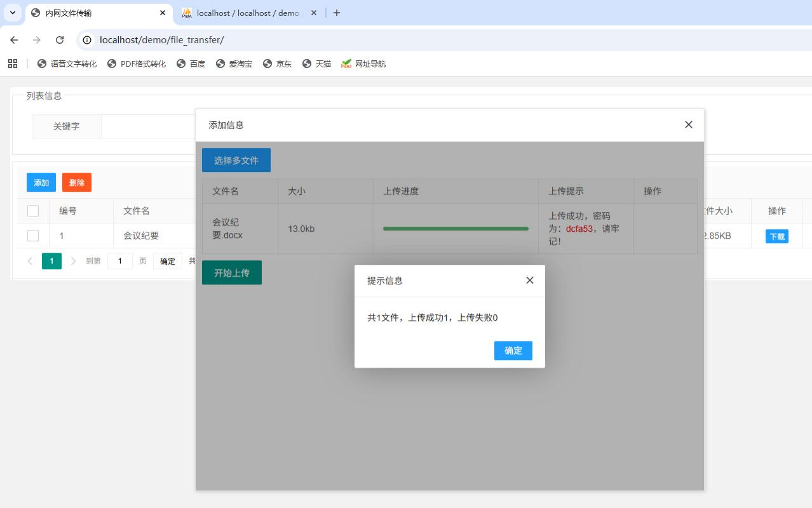Screen dimensions: 812x508
Task: Click the green upload progress bar
Action: pos(455,230)
